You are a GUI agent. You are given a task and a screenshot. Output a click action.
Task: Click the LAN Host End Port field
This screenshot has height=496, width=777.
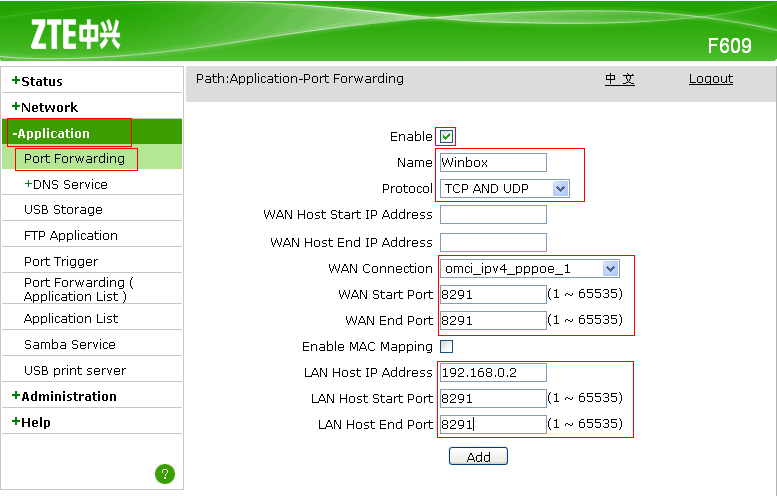pos(493,424)
